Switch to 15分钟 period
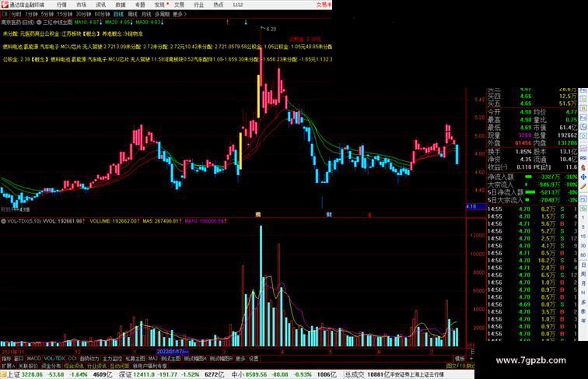Screen dimensions: 588x379 click(65, 14)
